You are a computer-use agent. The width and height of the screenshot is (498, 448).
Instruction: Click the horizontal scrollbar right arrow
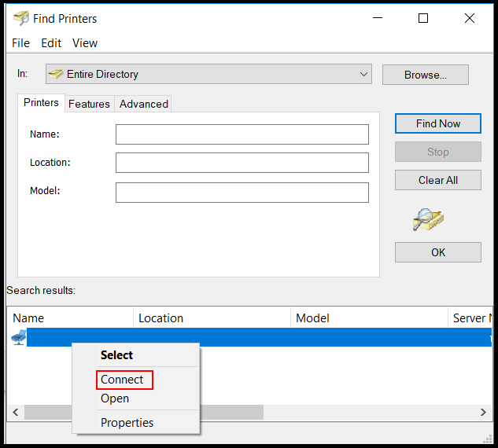(x=484, y=413)
